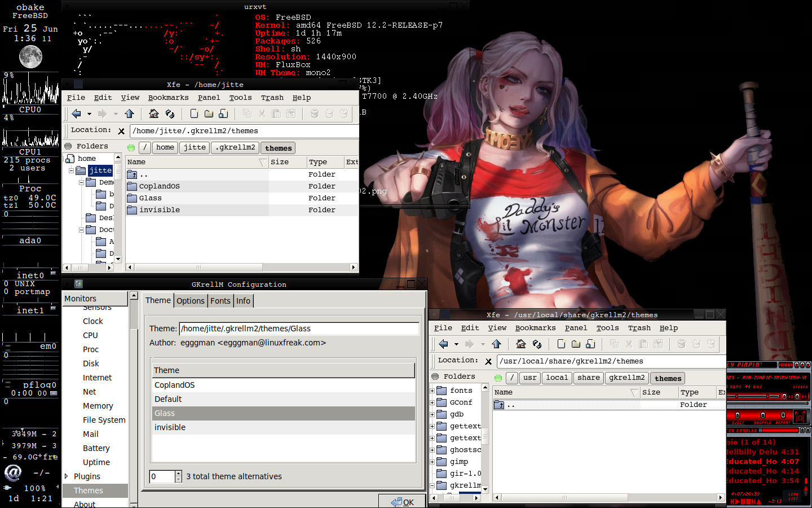Viewport: 812px width, 508px height.
Task: Toggle the inet1 monitor button in GKrellM
Action: coord(54,308)
